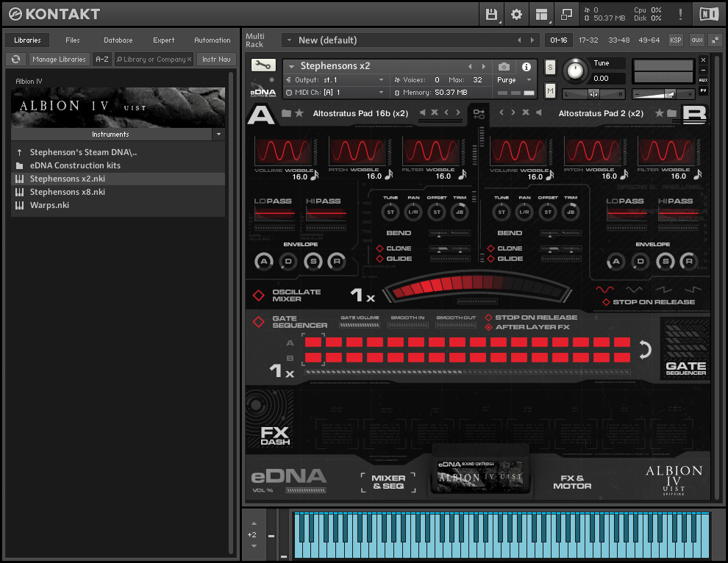
Task: Open the Multi Rack preset dropdown
Action: pyautogui.click(x=288, y=40)
